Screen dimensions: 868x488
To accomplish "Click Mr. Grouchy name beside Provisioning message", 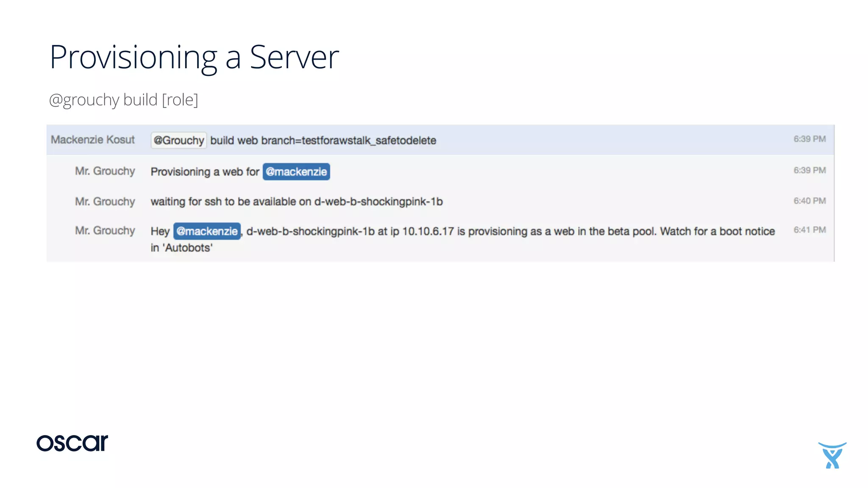I will (x=105, y=171).
